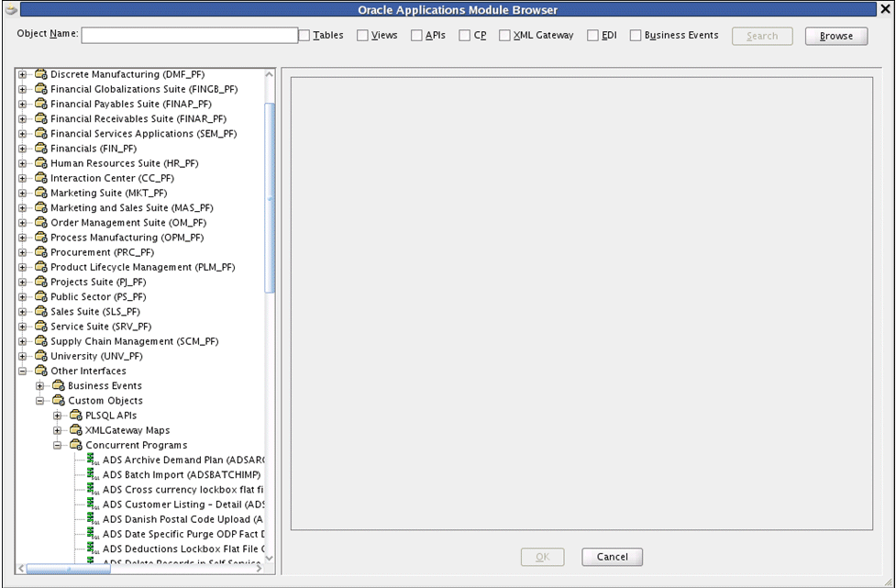
Task: Click the XMLGateway Maps folder icon
Action: (x=76, y=430)
